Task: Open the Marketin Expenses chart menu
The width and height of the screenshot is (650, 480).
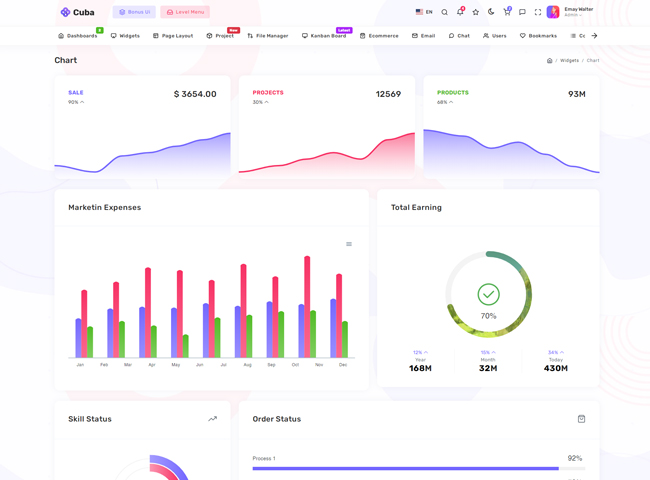Action: click(x=349, y=244)
